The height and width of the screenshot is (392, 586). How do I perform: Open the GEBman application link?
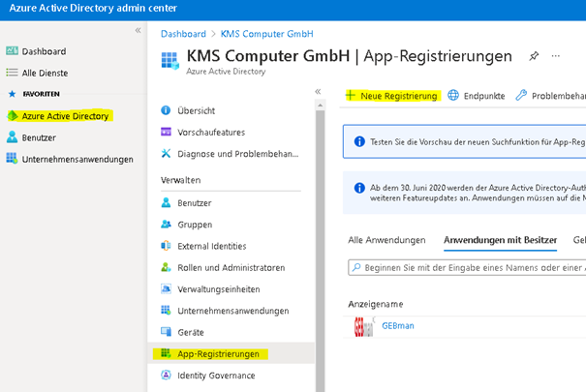(x=398, y=326)
